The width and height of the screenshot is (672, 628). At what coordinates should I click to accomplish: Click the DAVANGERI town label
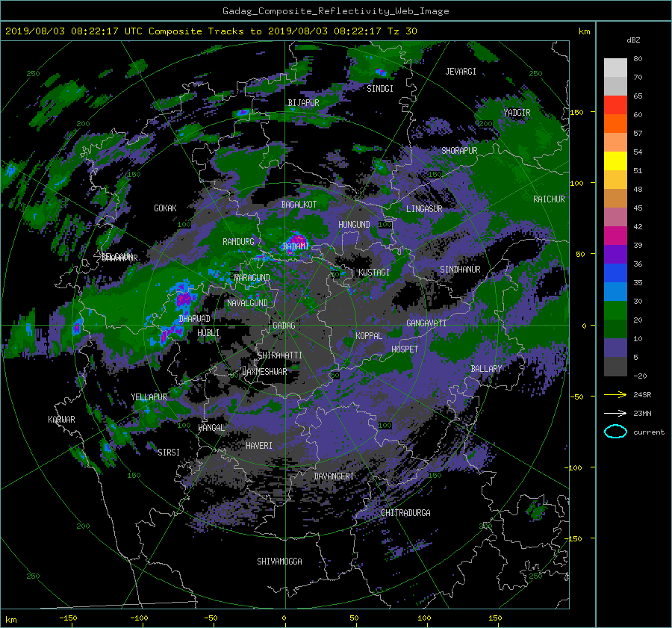pyautogui.click(x=334, y=476)
